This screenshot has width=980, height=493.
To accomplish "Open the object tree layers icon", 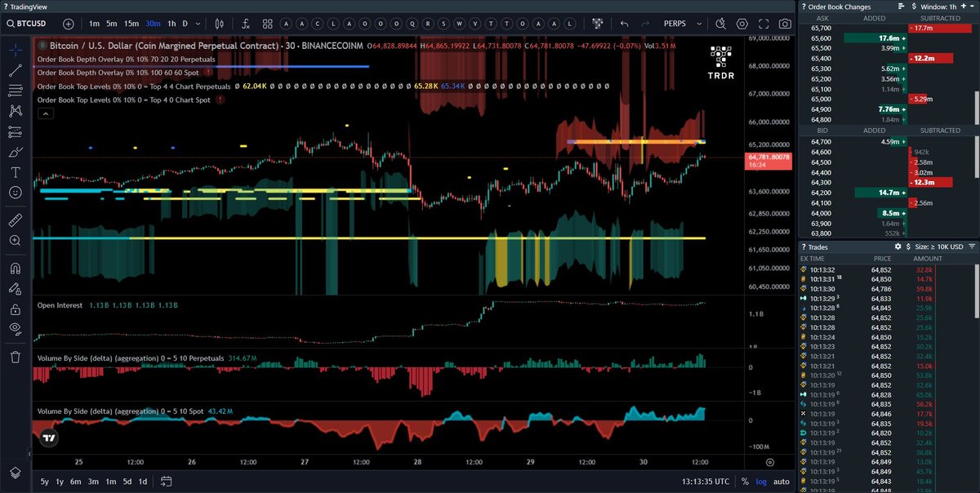I will 16,473.
